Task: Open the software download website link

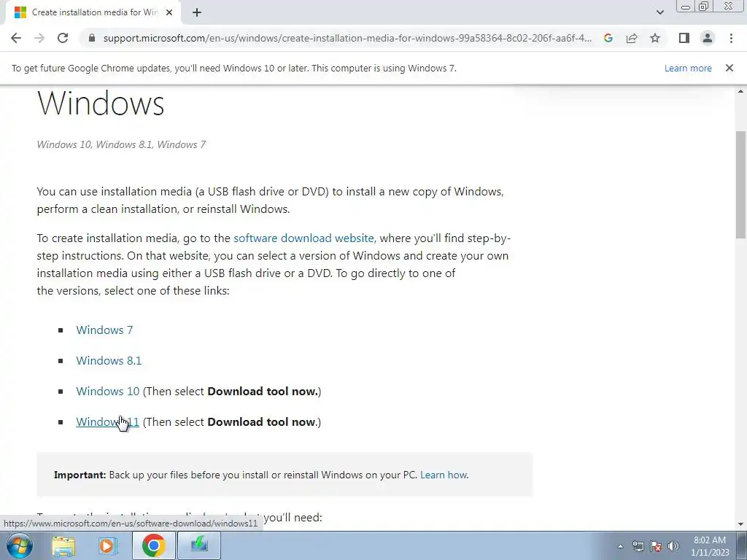Action: coord(304,238)
